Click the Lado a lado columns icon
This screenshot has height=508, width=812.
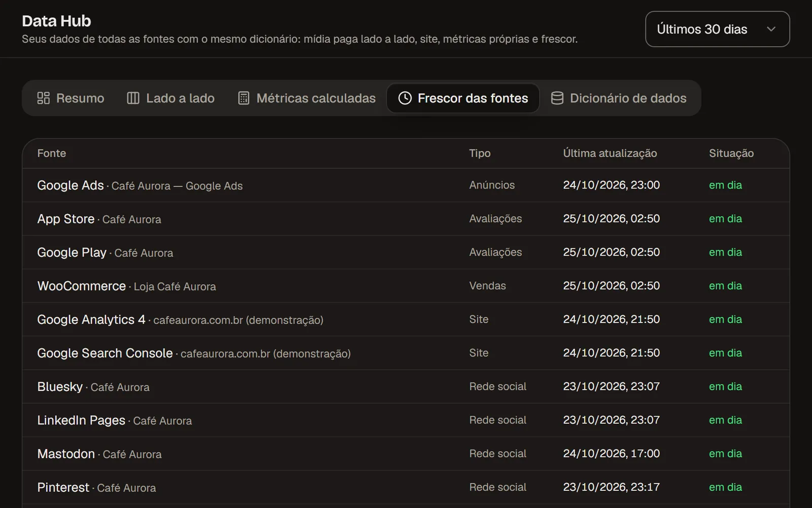133,98
